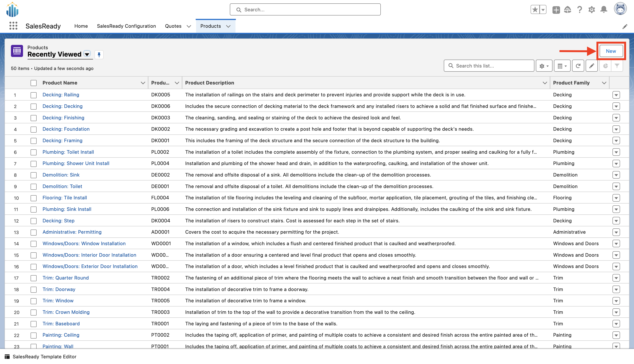634x364 pixels.
Task: Switch to the Home tab
Action: [x=81, y=26]
